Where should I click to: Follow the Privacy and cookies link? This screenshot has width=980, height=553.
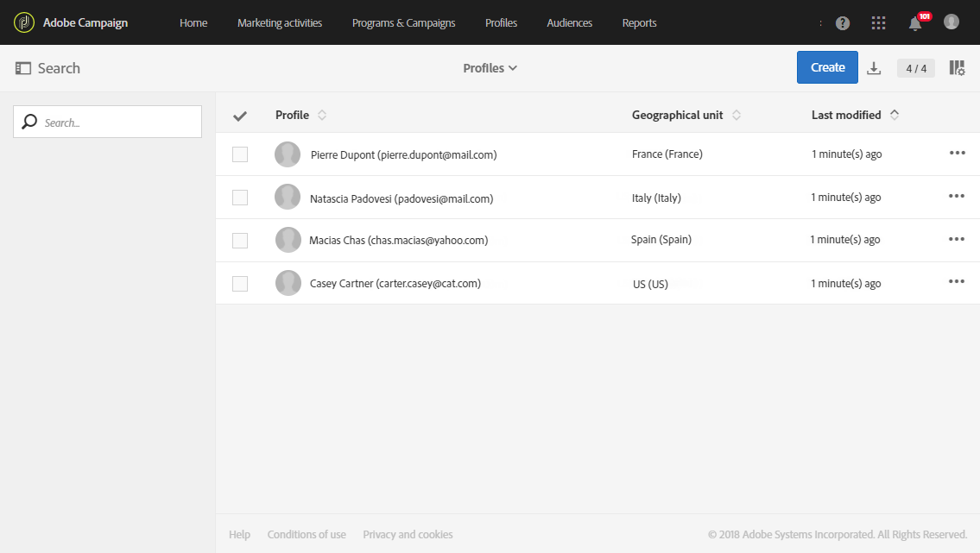tap(408, 535)
